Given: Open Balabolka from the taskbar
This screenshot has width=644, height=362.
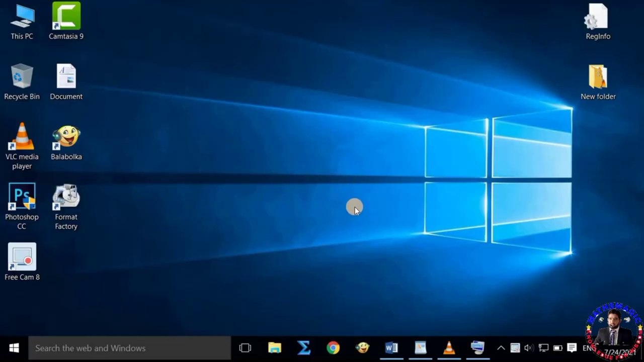Looking at the screenshot, I should click(x=362, y=348).
